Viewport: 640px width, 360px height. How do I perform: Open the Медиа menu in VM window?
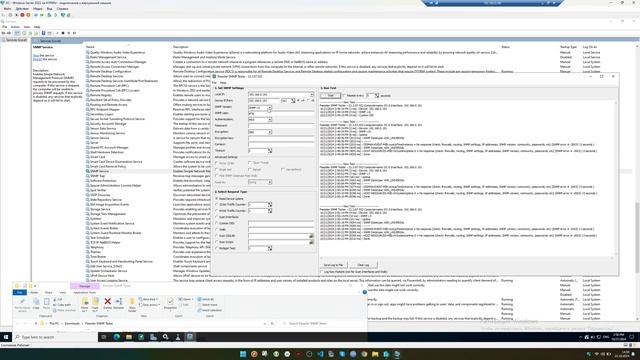click(x=38, y=9)
